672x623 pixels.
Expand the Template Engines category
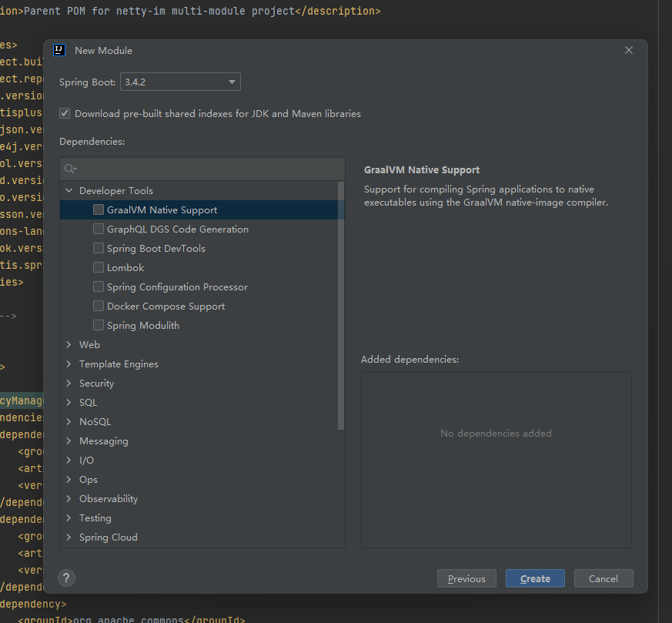tap(69, 363)
